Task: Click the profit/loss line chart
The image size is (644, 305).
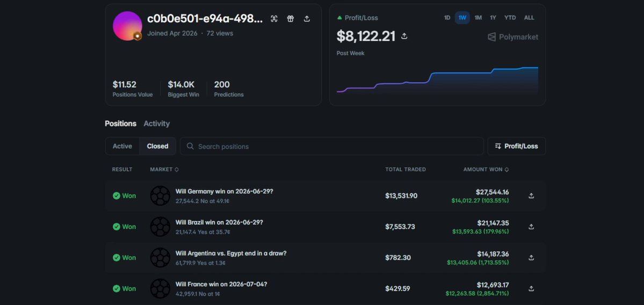Action: (437, 80)
